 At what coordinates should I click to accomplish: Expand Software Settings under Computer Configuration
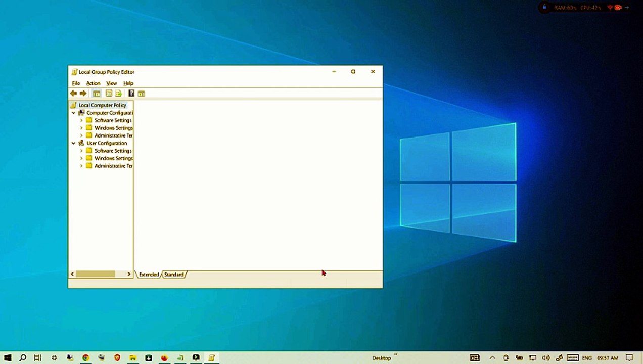point(81,120)
